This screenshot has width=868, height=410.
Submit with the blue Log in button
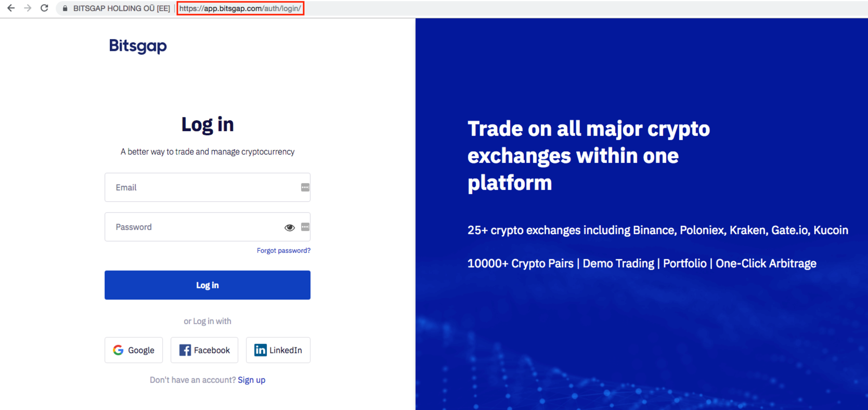coord(208,285)
